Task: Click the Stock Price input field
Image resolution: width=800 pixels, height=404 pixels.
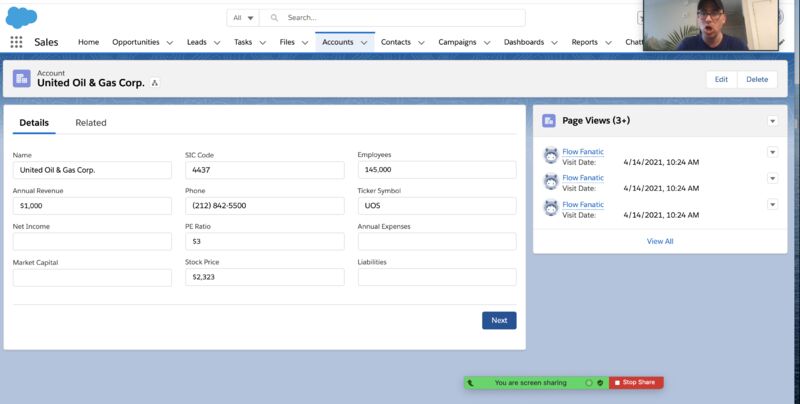Action: pos(265,277)
